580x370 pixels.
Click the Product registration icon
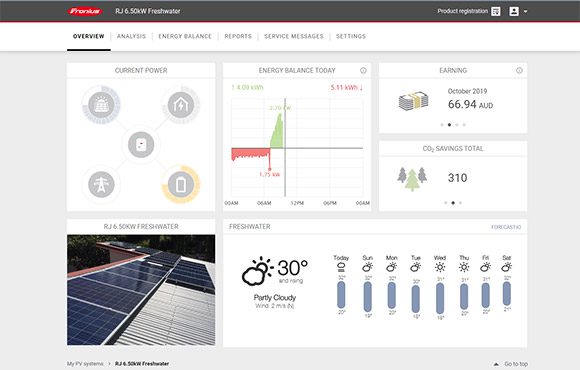click(496, 11)
